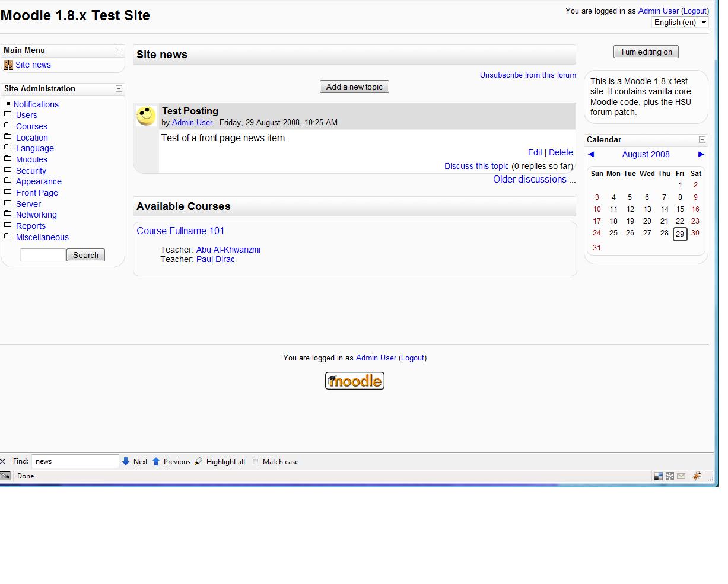Click the Networking folder icon
Screen dimensions: 728x584
[x=8, y=214]
